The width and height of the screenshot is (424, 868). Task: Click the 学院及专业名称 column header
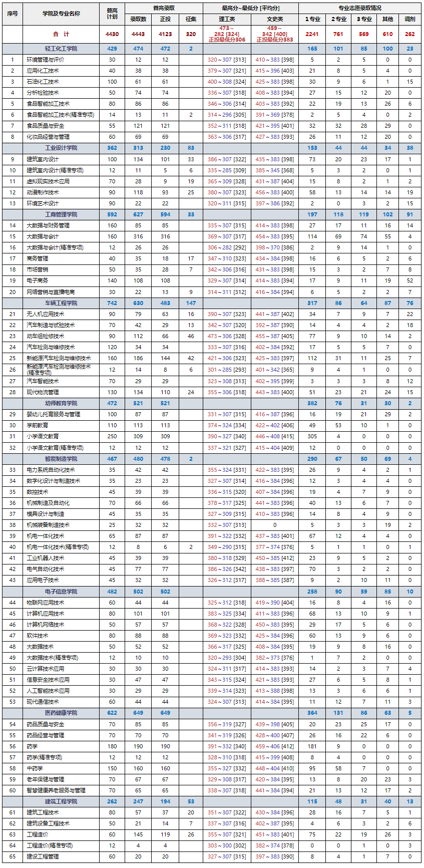tap(61, 14)
